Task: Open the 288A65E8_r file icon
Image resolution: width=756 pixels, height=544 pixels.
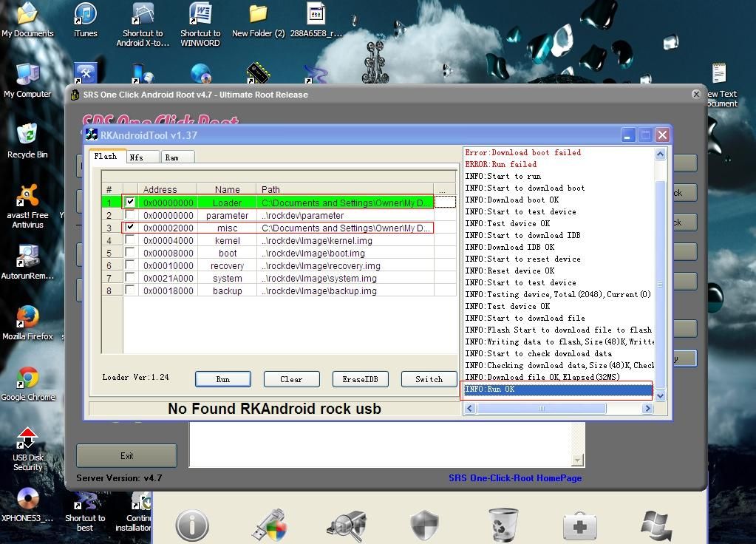Action: (316, 19)
